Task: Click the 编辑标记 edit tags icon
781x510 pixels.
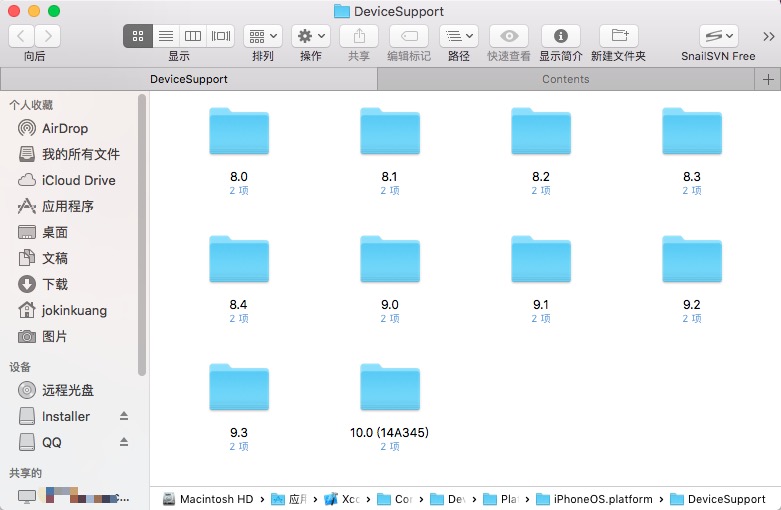Action: tap(409, 36)
